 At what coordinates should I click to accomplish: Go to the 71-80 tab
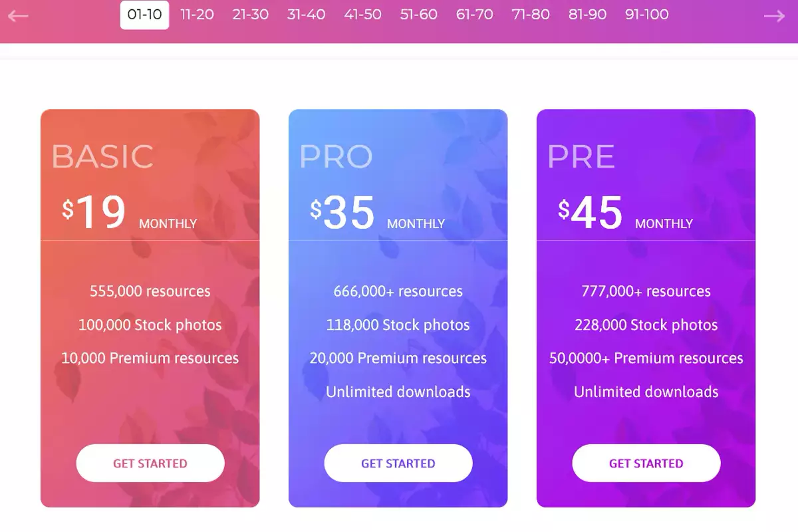click(x=531, y=15)
